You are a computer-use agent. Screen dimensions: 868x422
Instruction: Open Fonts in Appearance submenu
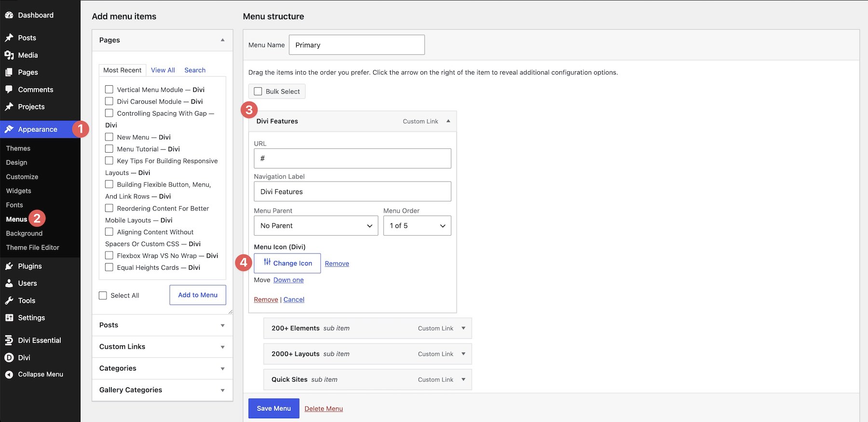[14, 205]
